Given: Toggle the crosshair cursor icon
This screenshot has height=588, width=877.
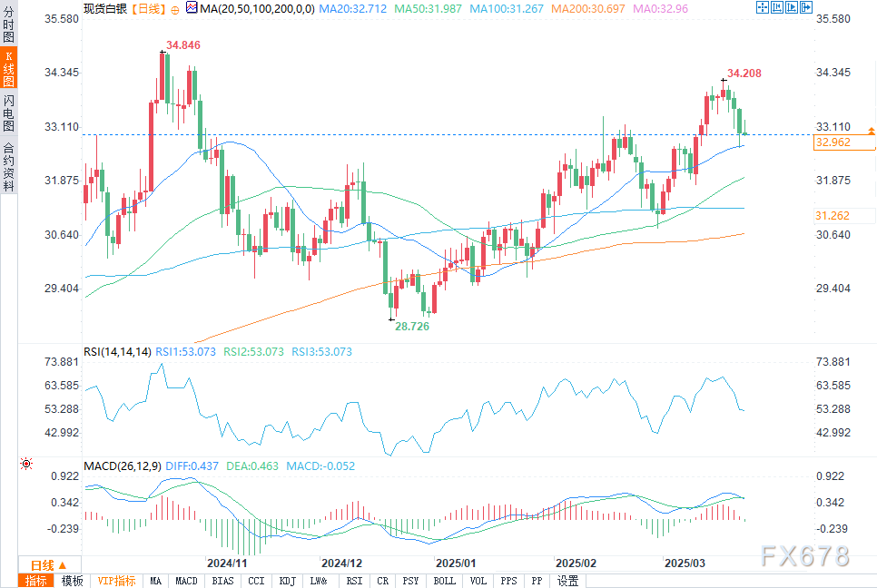Looking at the screenshot, I should pos(762,7).
